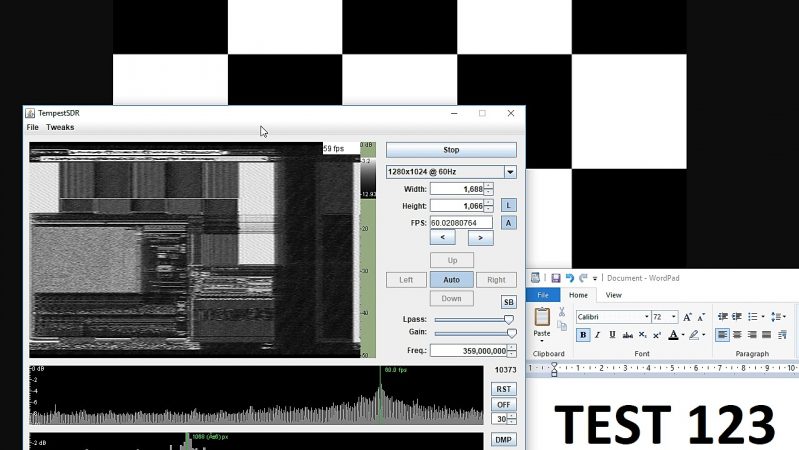The image size is (799, 450).
Task: Open the Calibri font family dropdown
Action: [645, 317]
